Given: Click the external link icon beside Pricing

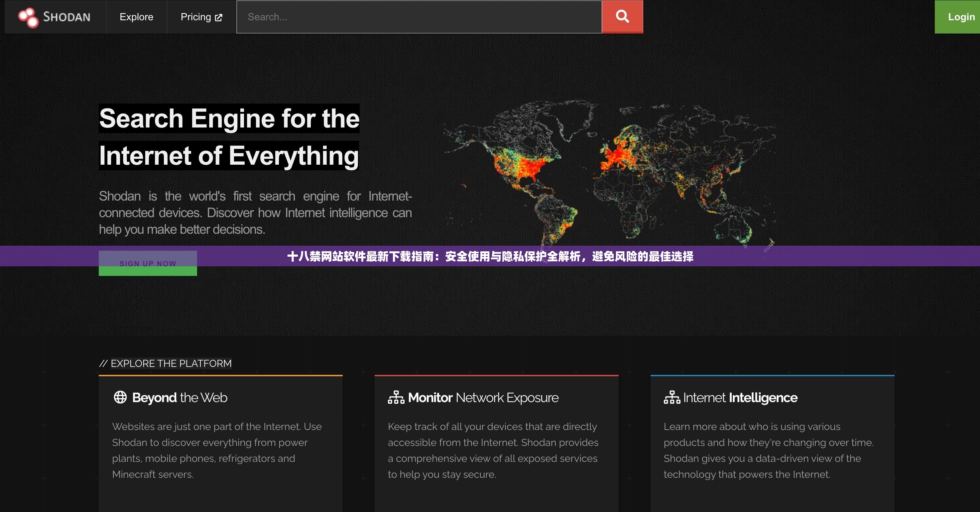Looking at the screenshot, I should [219, 18].
